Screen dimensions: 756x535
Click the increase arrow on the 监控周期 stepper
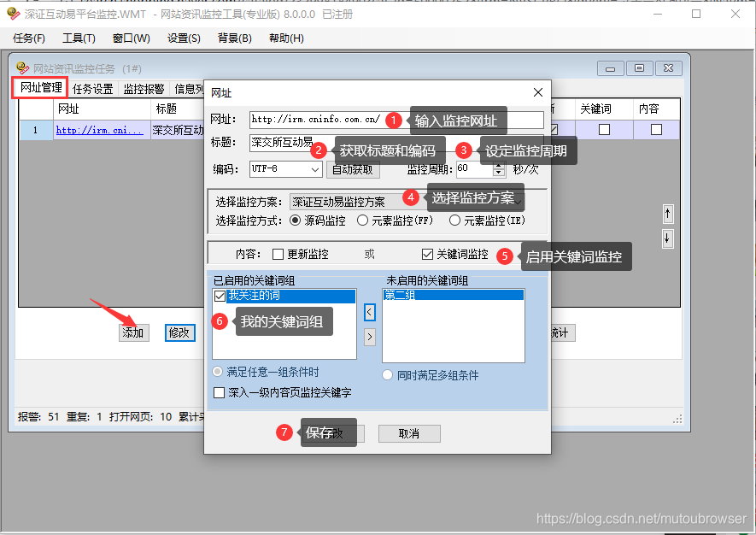[x=498, y=164]
